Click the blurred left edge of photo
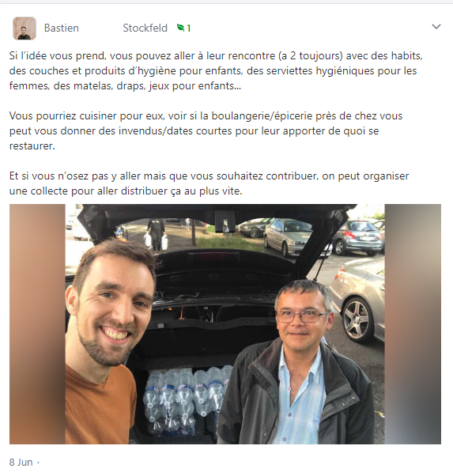Viewport: 453px width, 476px height. (x=37, y=324)
